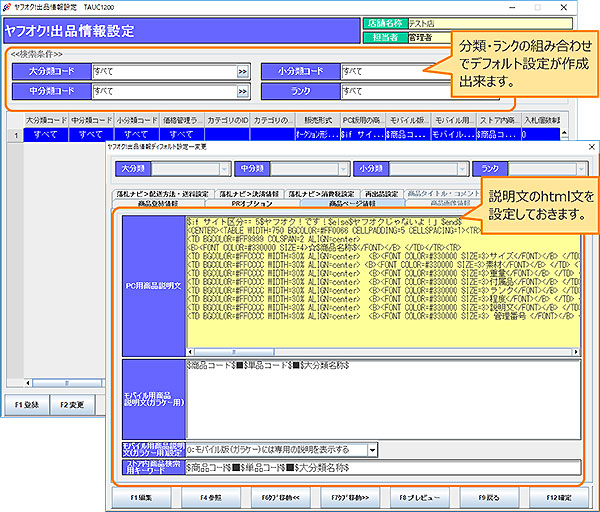Screen dimensions: 600x512
Task: Click the lookup button beside 中分類コード field
Action: 242,91
